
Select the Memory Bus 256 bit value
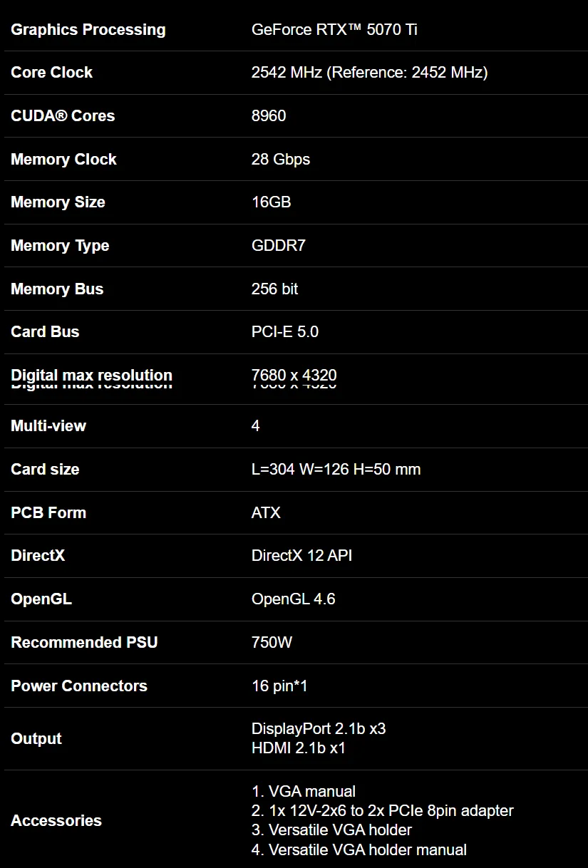coord(275,289)
